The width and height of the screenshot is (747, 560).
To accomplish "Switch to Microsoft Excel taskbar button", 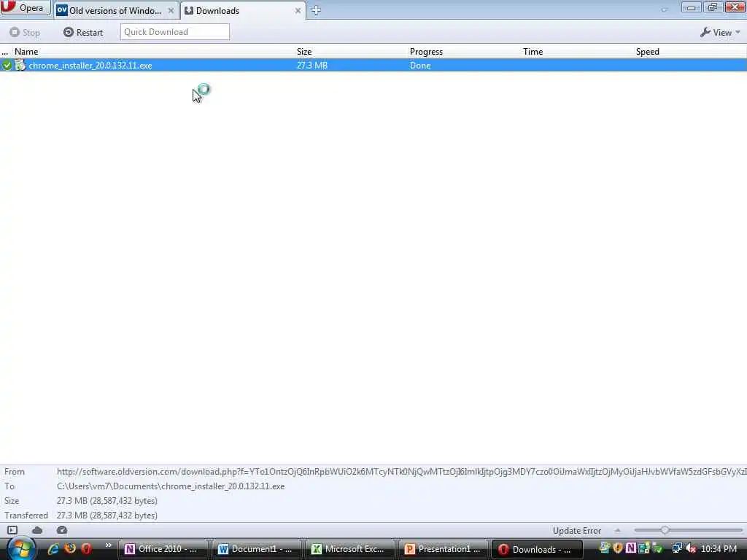I will pyautogui.click(x=349, y=549).
